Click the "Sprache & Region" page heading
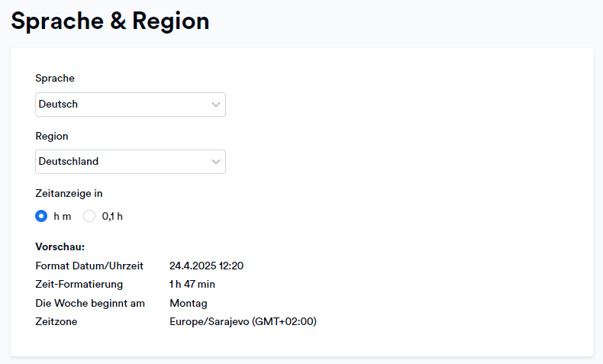The height and width of the screenshot is (364, 603). pyautogui.click(x=110, y=21)
